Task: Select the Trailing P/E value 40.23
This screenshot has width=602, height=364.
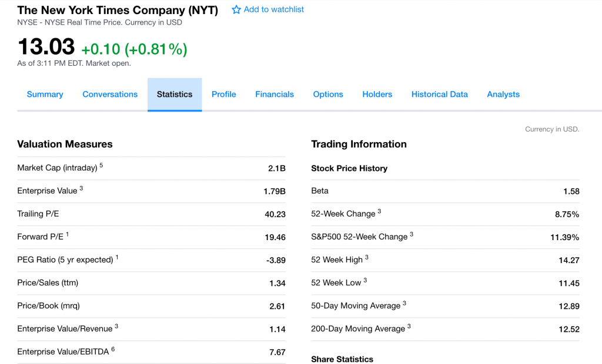Action: point(275,214)
